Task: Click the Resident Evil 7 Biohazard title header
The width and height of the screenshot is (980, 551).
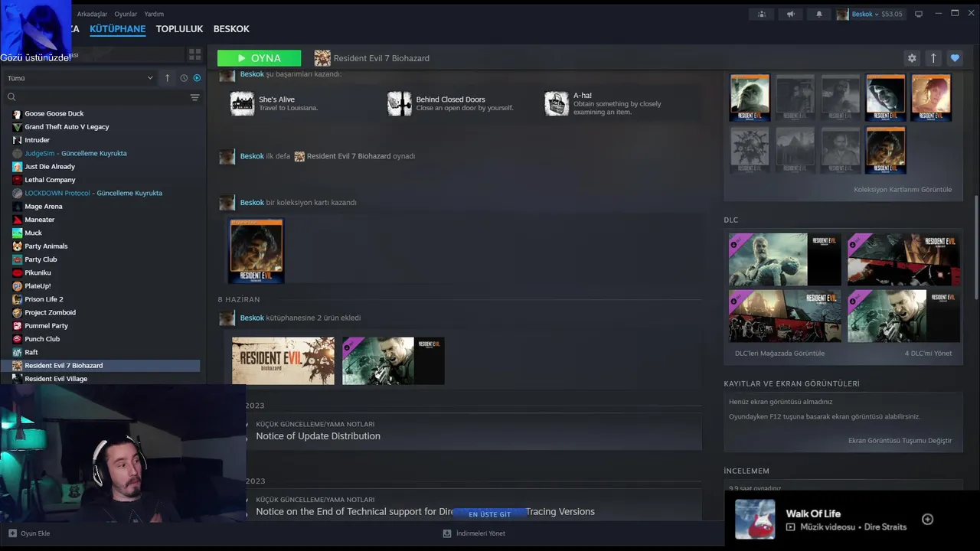Action: pos(381,58)
